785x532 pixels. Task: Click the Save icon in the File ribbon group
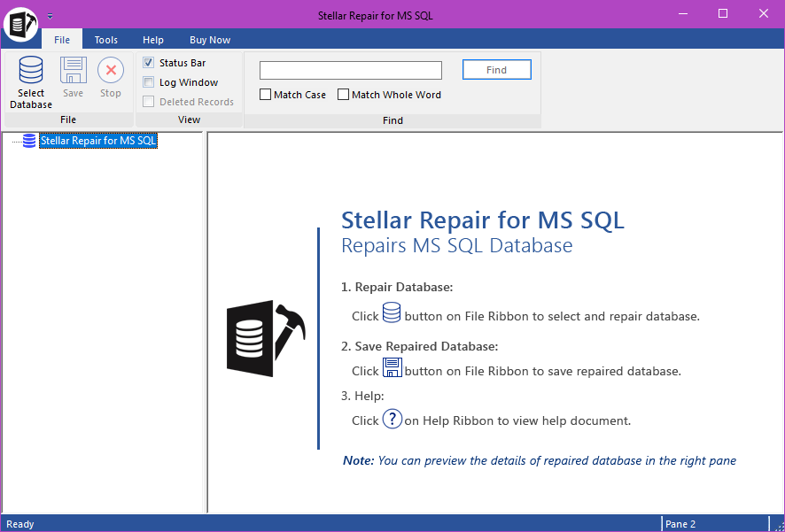(72, 73)
